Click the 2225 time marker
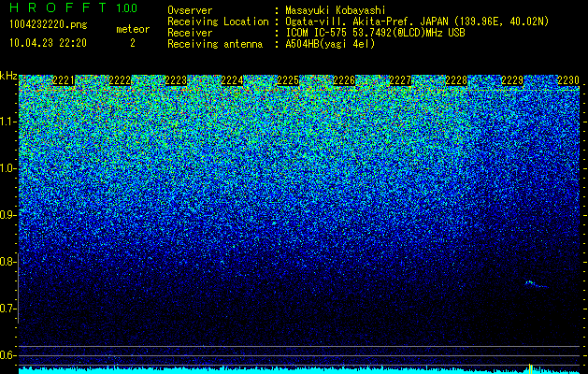 tap(288, 80)
